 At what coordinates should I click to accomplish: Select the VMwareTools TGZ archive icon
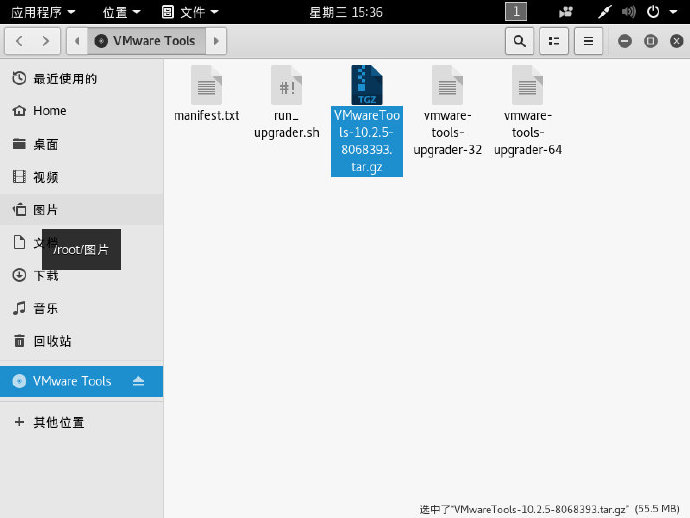(x=367, y=85)
